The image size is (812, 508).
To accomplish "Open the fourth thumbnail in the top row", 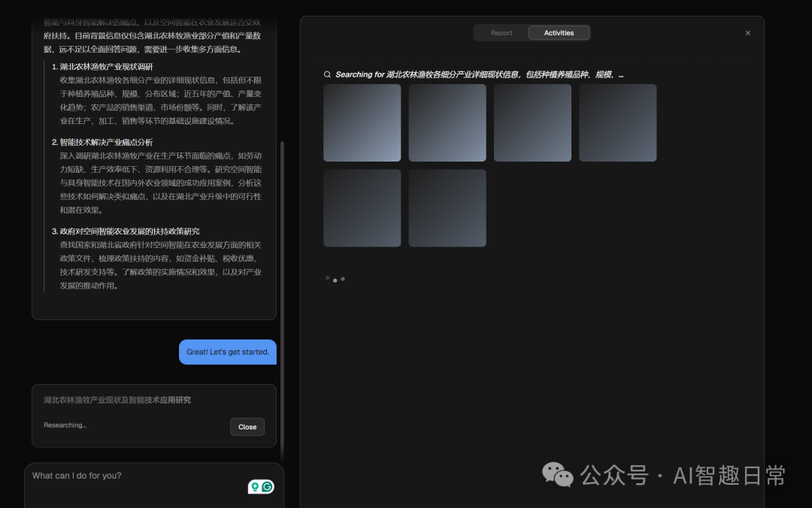I will coord(617,122).
